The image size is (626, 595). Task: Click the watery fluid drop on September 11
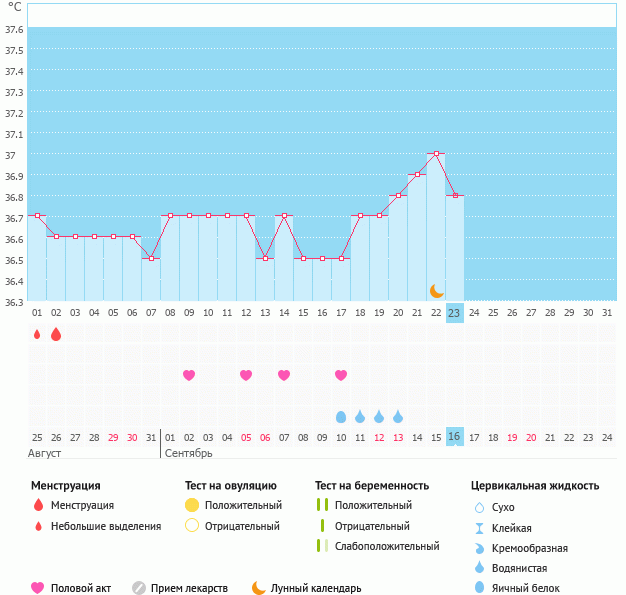click(360, 417)
